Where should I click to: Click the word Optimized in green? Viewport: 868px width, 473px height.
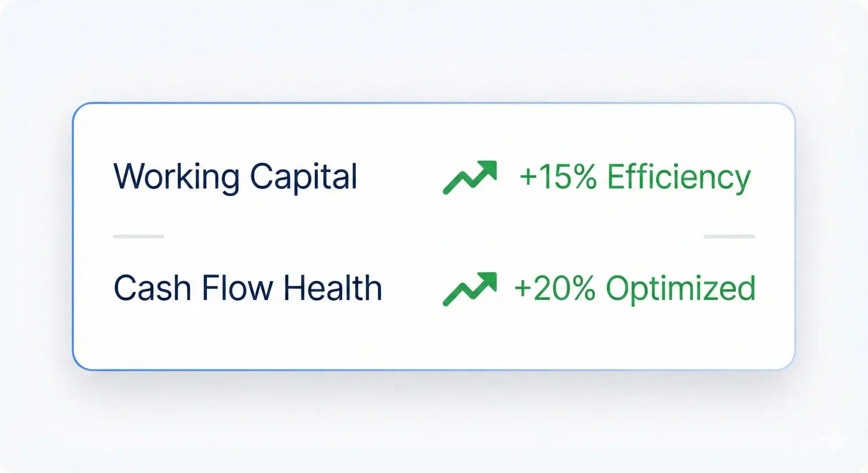click(x=681, y=288)
